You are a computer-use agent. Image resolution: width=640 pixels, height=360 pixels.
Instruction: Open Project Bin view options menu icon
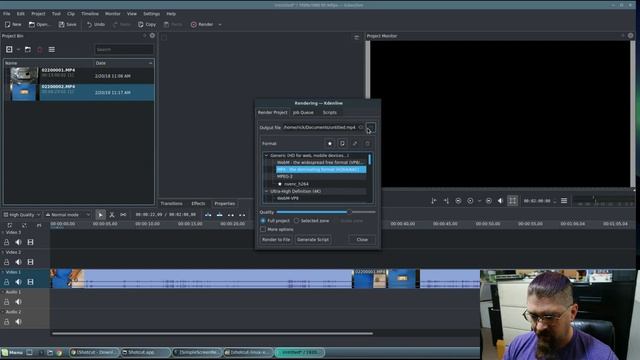(51, 49)
